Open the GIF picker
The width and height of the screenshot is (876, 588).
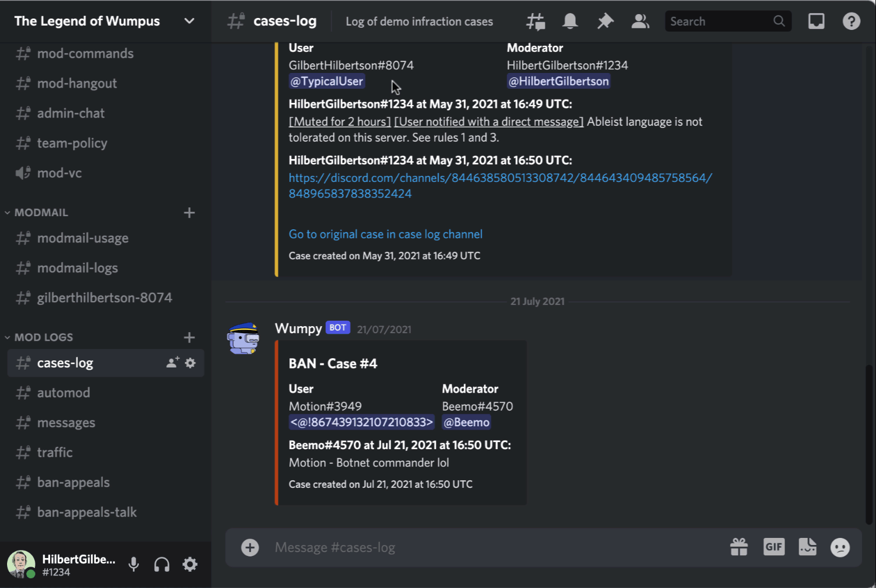point(774,547)
